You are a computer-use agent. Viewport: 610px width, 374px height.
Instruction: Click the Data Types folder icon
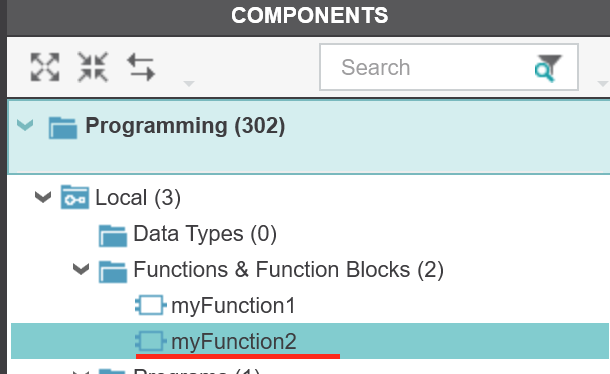pyautogui.click(x=113, y=235)
